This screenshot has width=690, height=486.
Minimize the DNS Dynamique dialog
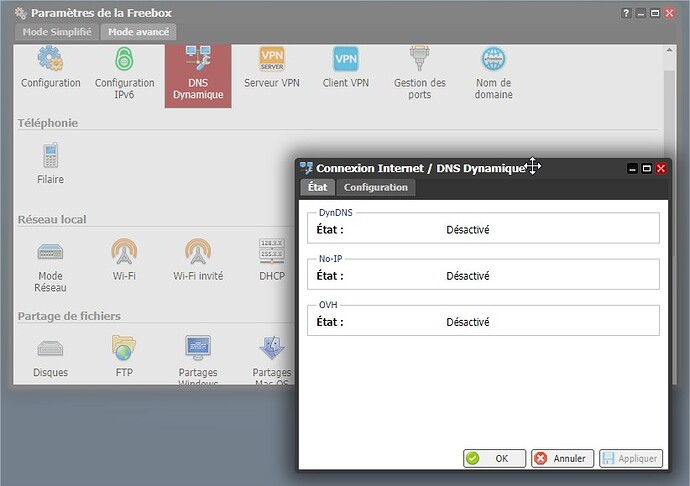pos(632,169)
